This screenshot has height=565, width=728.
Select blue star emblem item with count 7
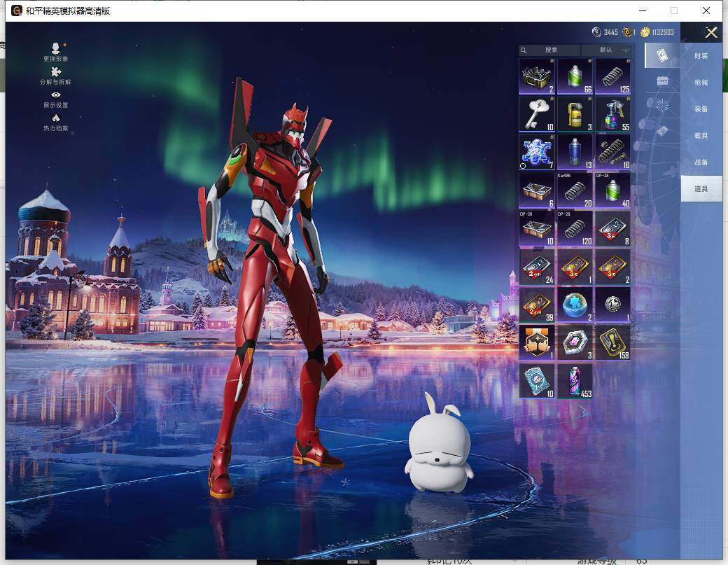(x=537, y=152)
